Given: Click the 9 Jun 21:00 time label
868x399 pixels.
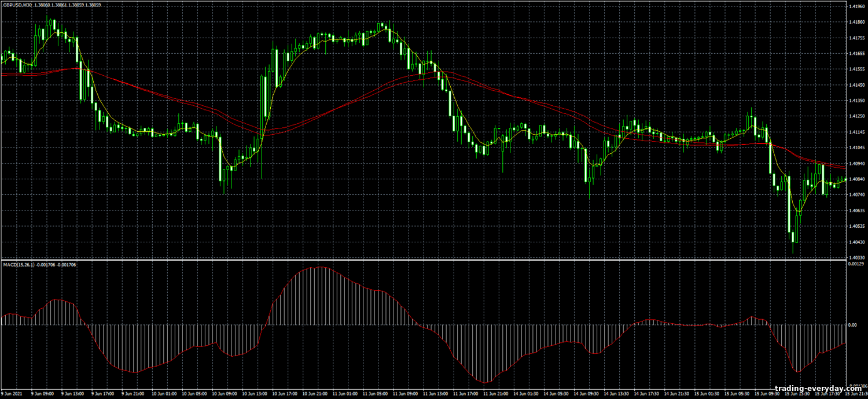Looking at the screenshot, I should (x=133, y=394).
